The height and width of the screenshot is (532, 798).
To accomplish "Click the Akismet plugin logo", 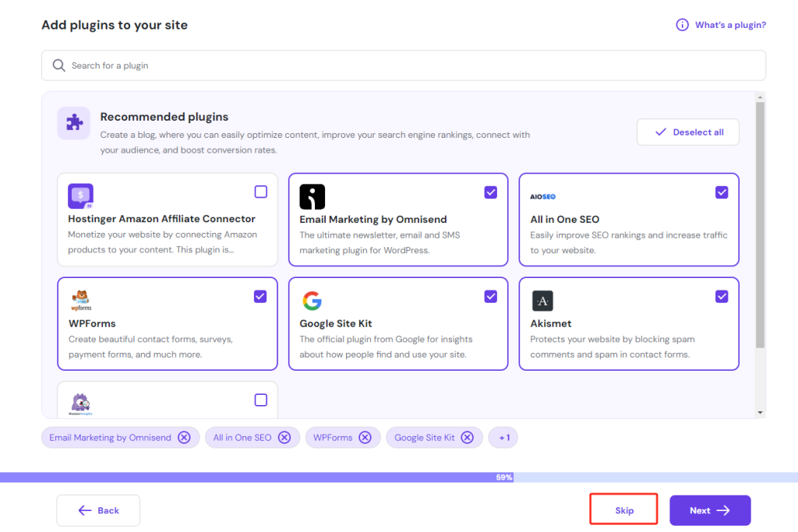I will pos(542,301).
